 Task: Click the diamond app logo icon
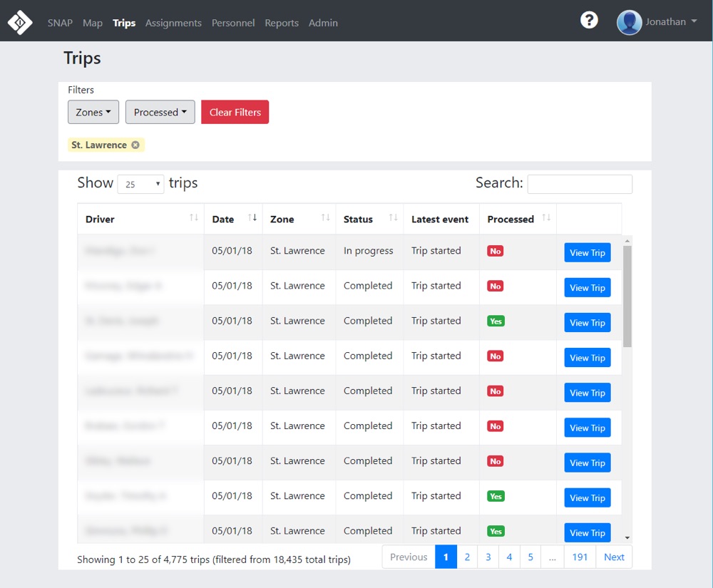(20, 22)
